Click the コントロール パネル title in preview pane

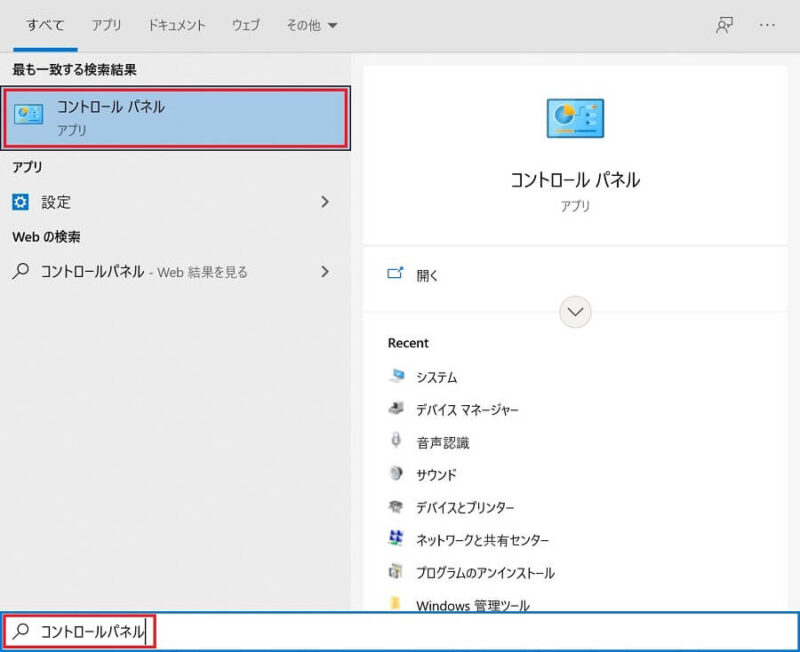pos(575,180)
